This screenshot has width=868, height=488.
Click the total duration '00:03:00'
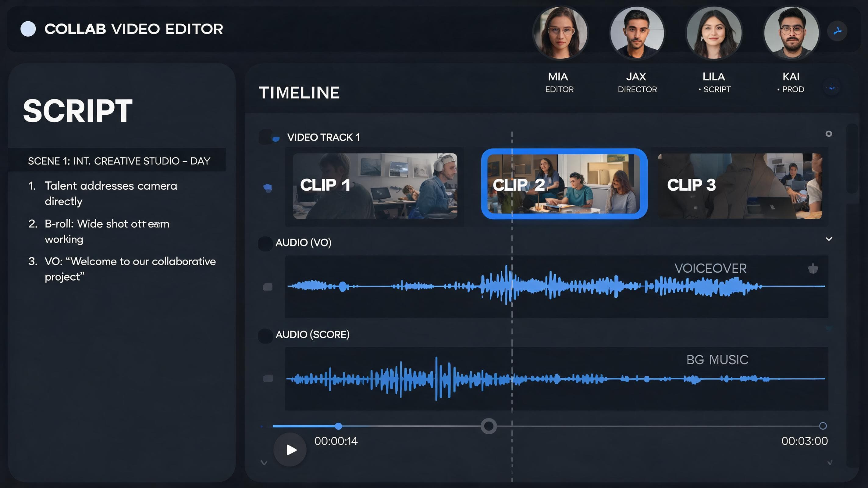tap(804, 441)
